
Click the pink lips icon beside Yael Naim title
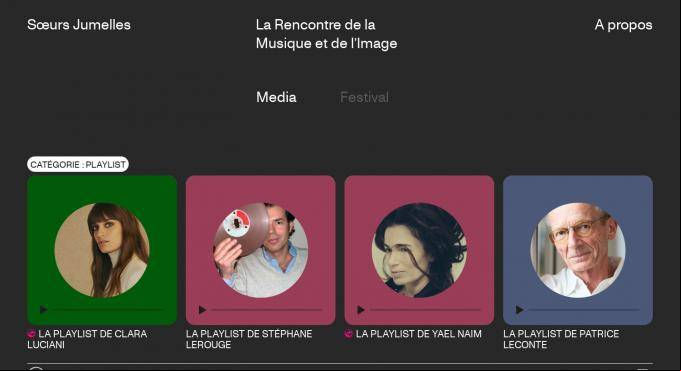pos(348,334)
